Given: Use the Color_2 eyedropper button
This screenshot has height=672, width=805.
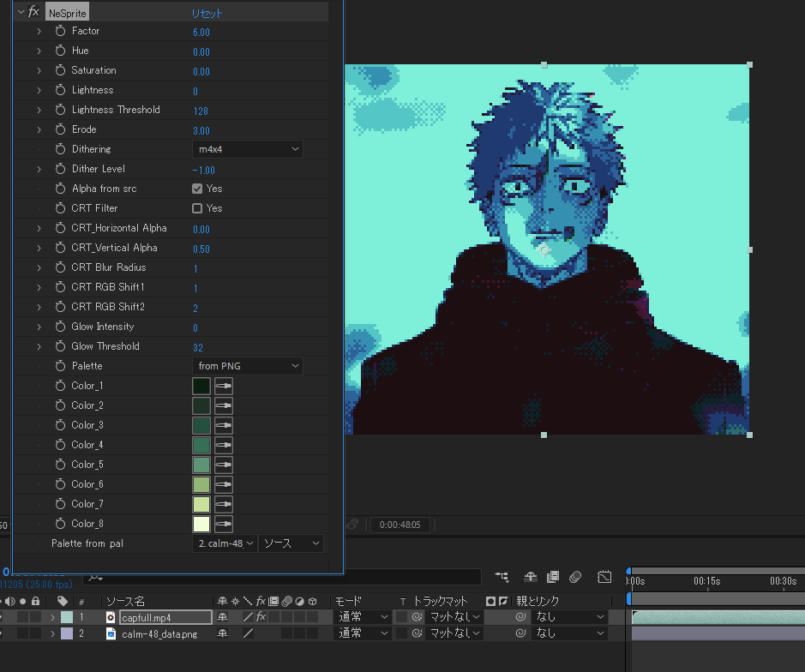Looking at the screenshot, I should pyautogui.click(x=224, y=405).
